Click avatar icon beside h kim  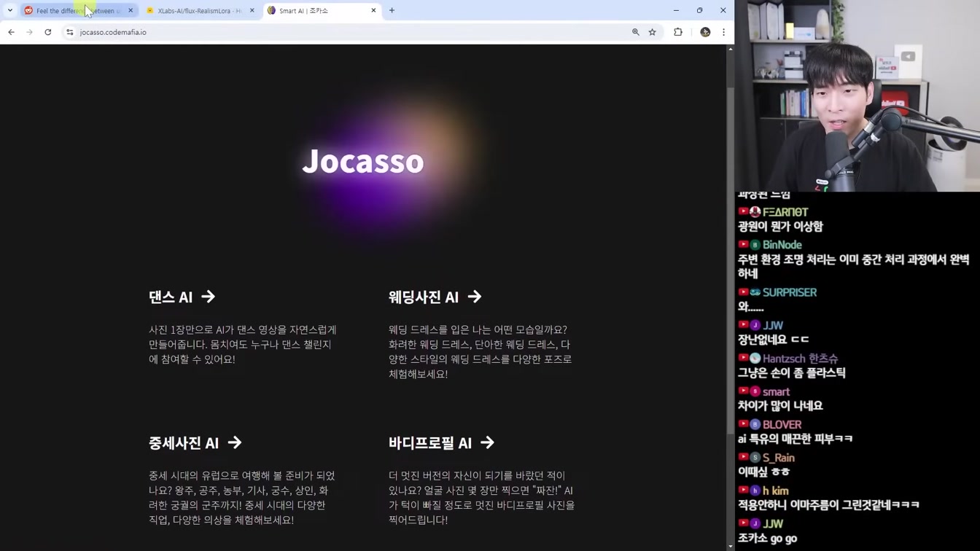[755, 491]
